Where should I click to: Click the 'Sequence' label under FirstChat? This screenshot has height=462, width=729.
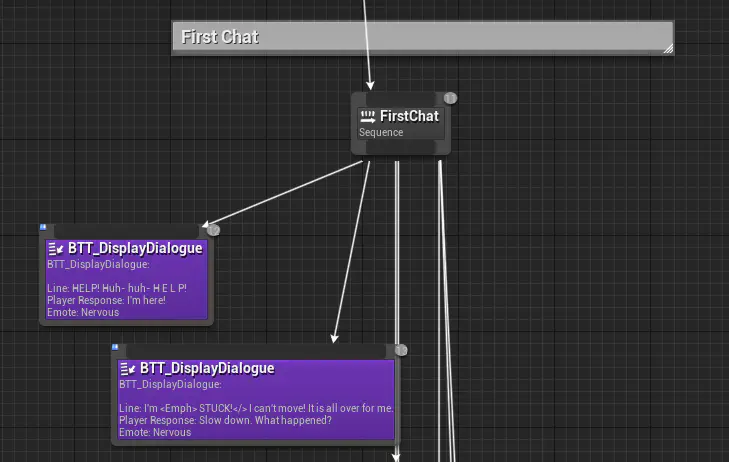pyautogui.click(x=381, y=132)
